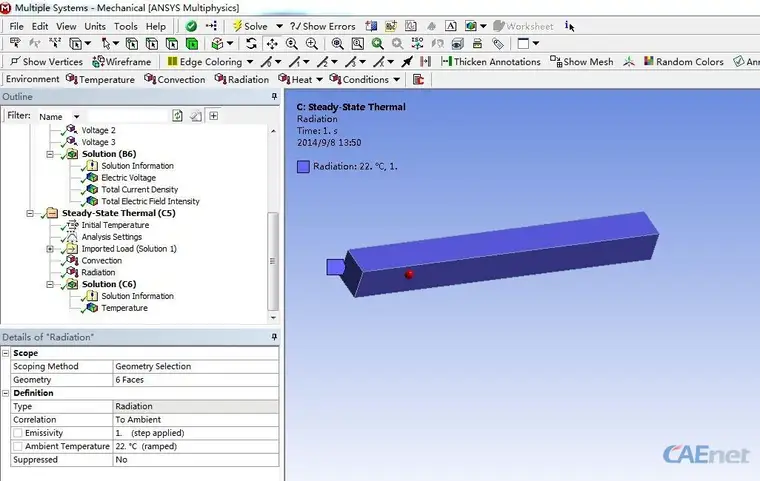This screenshot has height=481, width=760.
Task: Open the File menu
Action: coord(16,26)
